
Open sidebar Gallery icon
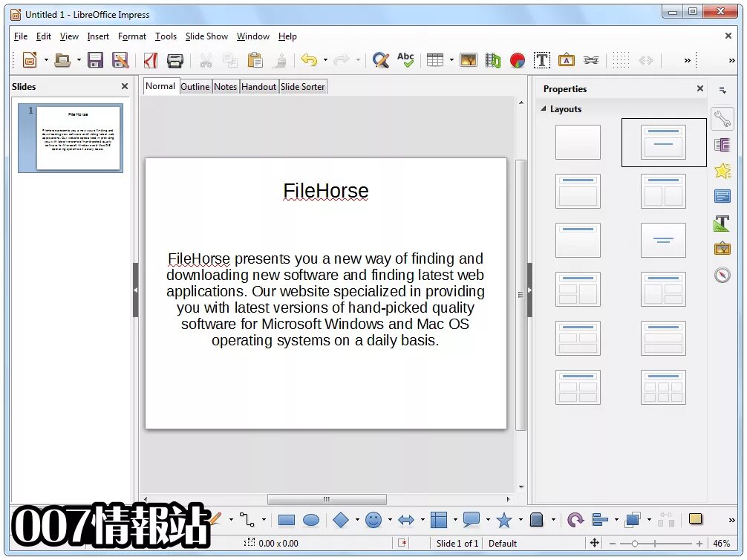pyautogui.click(x=722, y=248)
